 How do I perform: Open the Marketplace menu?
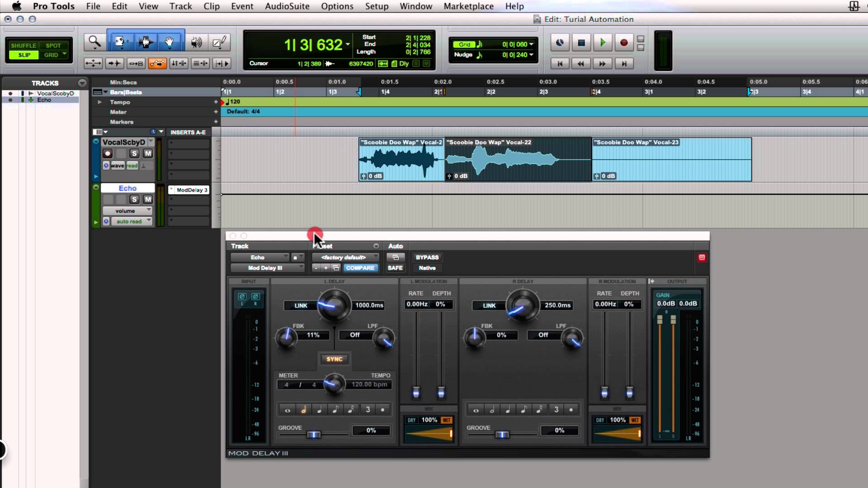469,6
